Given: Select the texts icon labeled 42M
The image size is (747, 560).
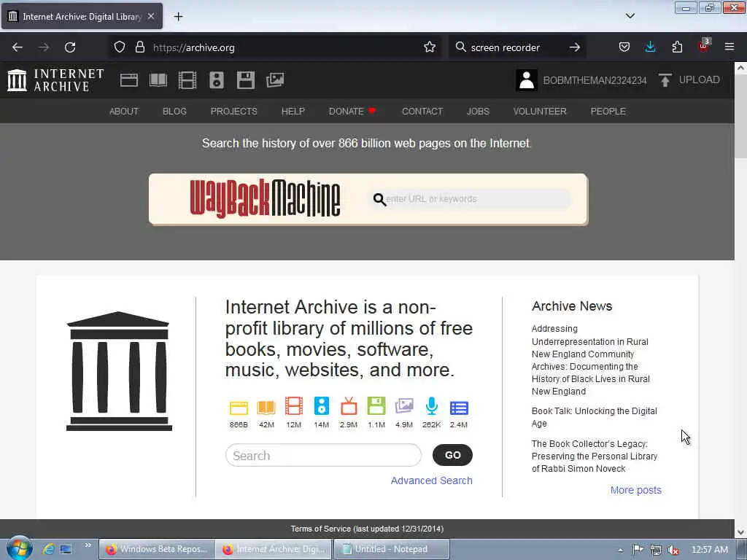Looking at the screenshot, I should click(x=266, y=408).
